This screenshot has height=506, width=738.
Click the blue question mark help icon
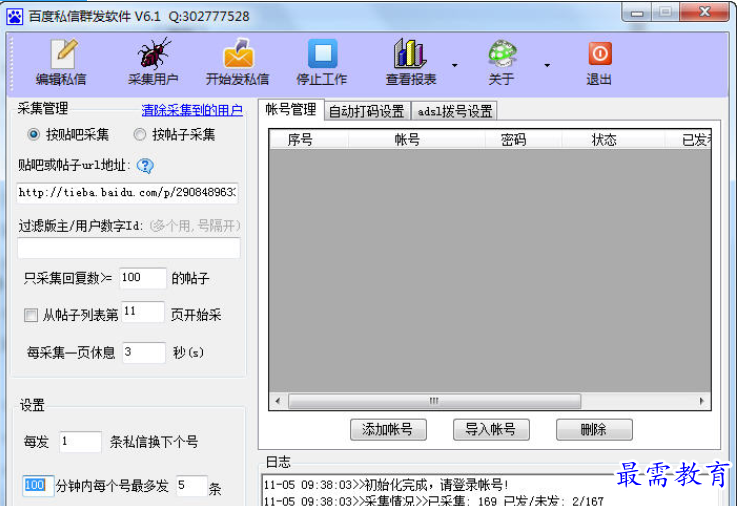tap(145, 166)
